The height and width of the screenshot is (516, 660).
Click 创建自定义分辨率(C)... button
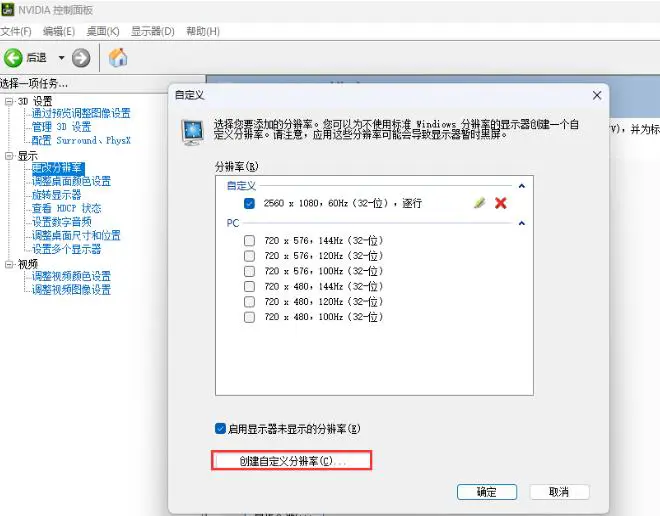coord(291,460)
